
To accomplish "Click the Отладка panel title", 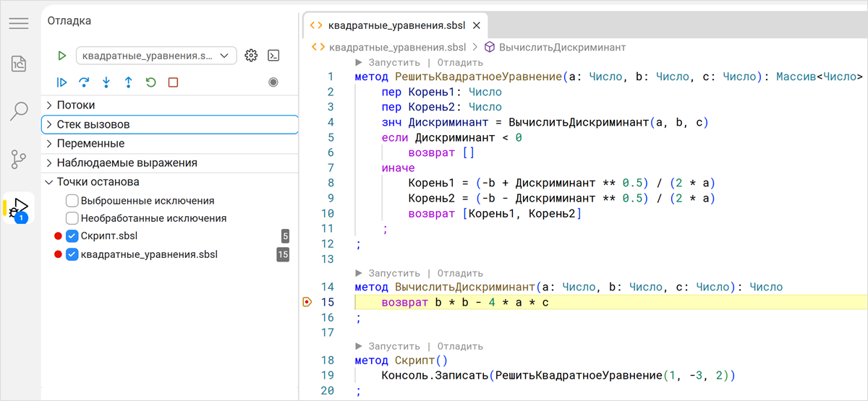I will [x=69, y=21].
